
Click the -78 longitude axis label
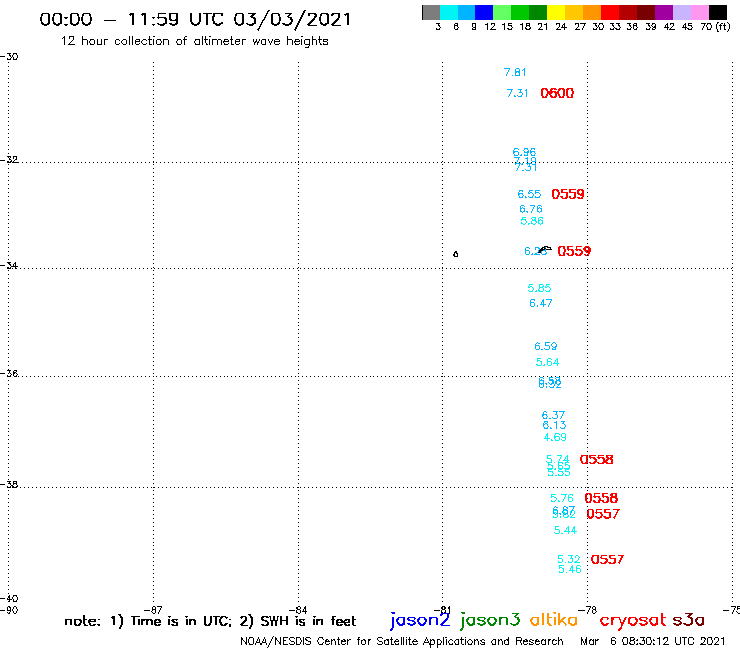coord(588,610)
